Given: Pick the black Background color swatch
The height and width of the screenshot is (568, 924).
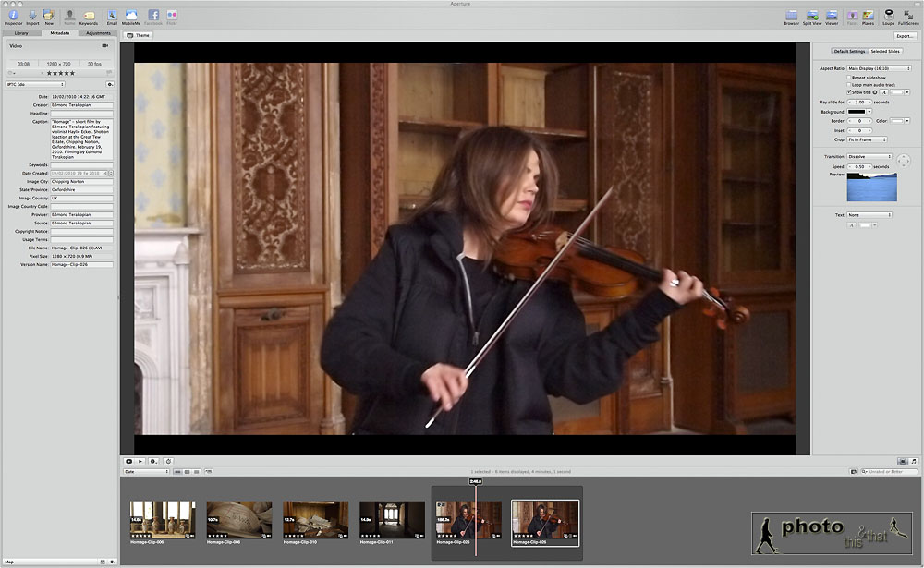Looking at the screenshot, I should point(857,112).
